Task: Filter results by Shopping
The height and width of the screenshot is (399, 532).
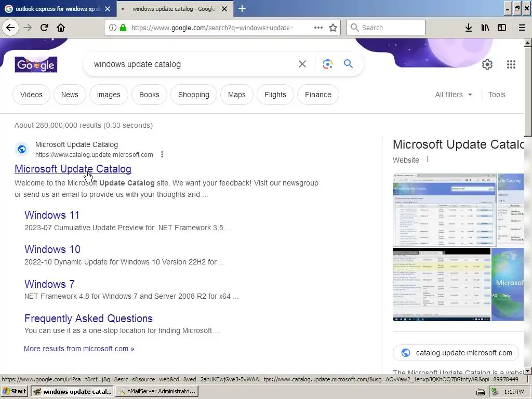Action: pos(194,95)
